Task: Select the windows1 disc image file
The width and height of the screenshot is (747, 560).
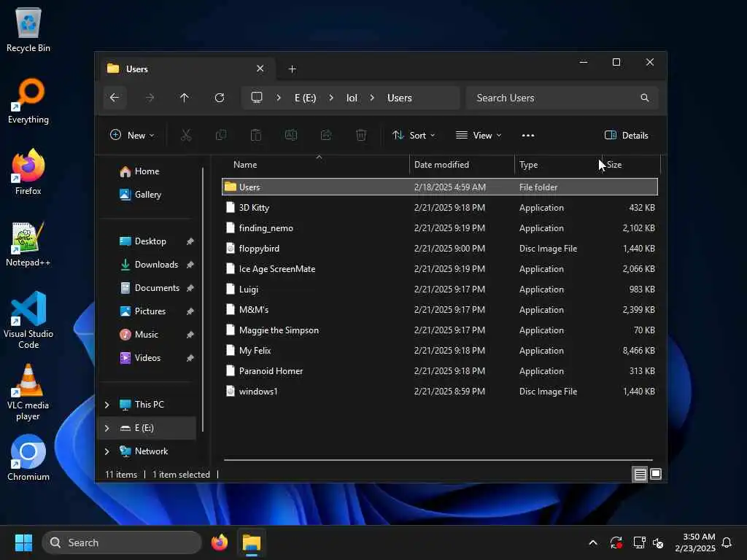Action: click(x=440, y=392)
